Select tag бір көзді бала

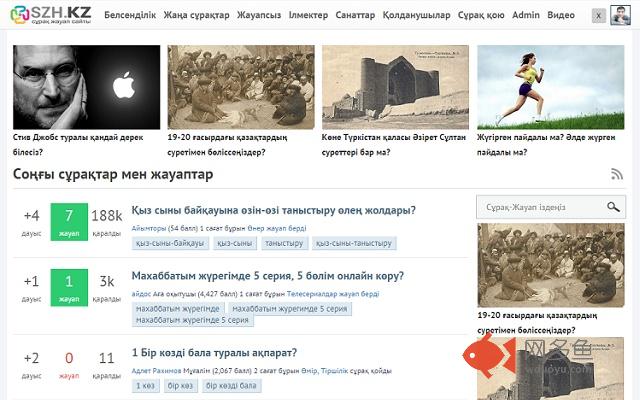pyautogui.click(x=231, y=386)
